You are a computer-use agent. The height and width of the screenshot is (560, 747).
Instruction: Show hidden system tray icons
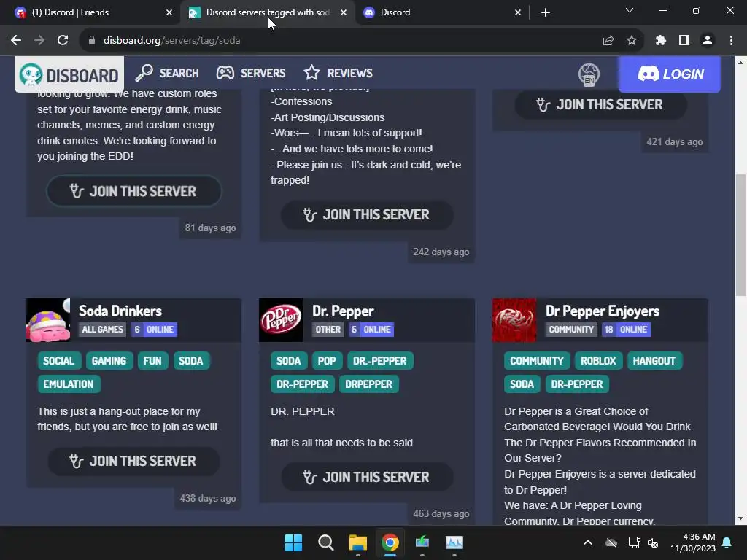[588, 542]
